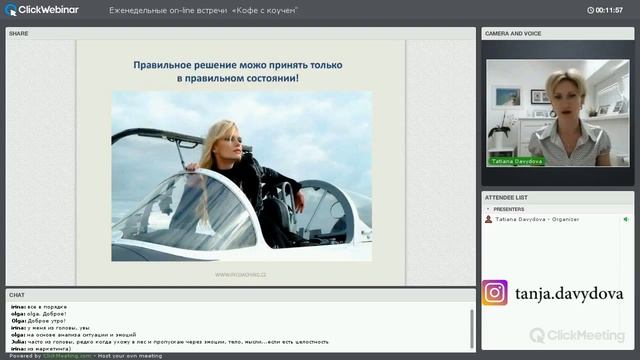This screenshot has height=360, width=640.
Task: Click the slide heading 'Правильное решение можно принять'
Action: pos(238,71)
